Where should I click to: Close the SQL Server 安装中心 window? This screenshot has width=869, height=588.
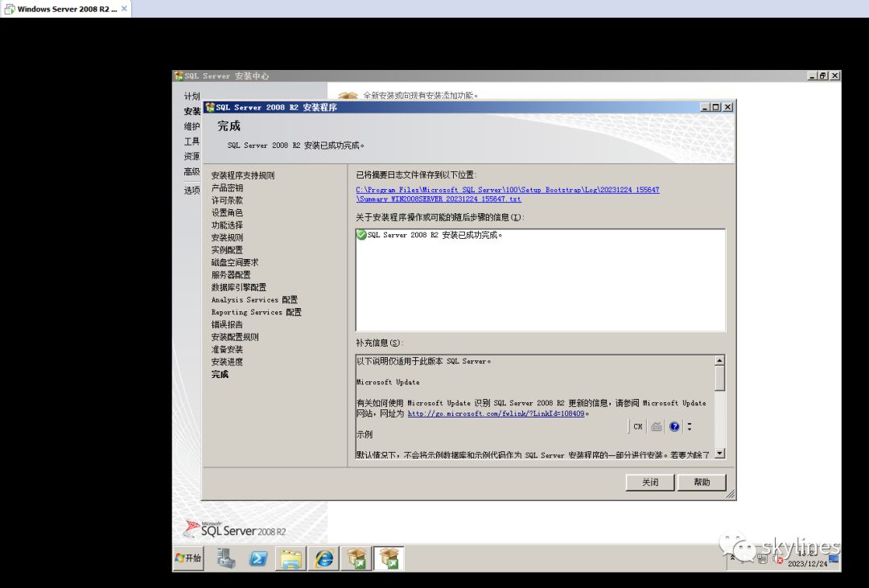click(834, 76)
